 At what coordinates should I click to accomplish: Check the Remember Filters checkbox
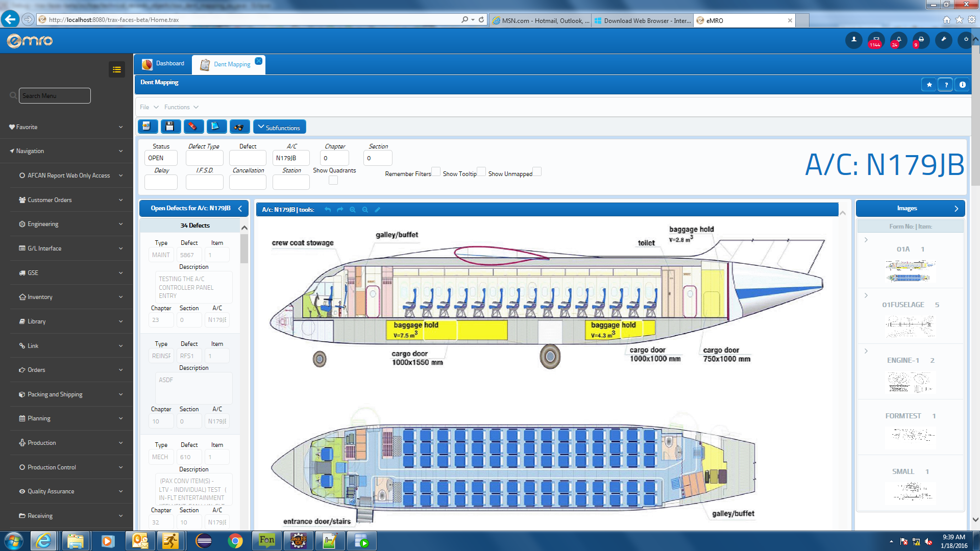click(x=436, y=172)
